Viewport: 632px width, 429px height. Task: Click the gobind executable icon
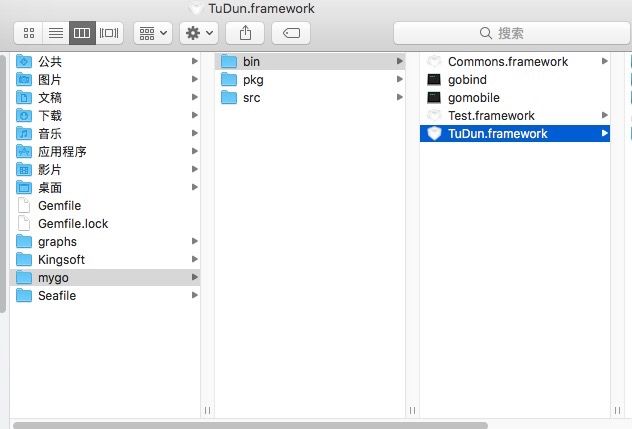[434, 79]
